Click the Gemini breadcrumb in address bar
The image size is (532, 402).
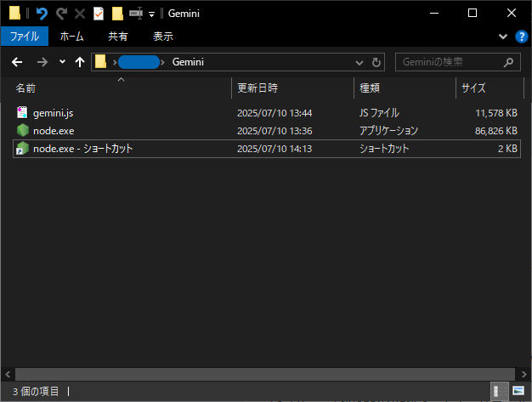coord(188,62)
